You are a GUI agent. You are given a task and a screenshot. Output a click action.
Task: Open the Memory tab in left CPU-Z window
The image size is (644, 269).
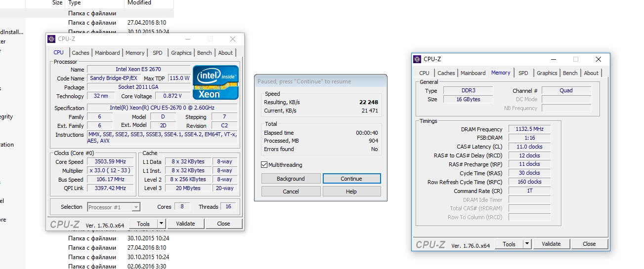click(x=135, y=53)
